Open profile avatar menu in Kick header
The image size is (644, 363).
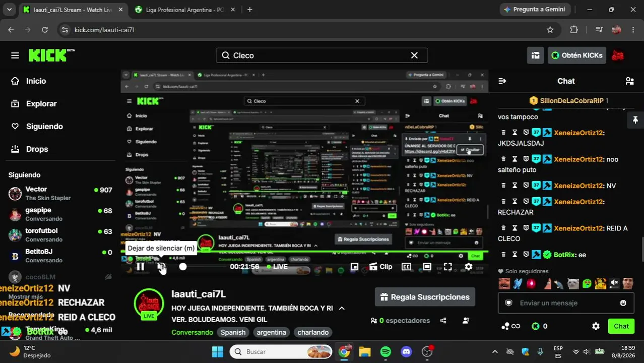pyautogui.click(x=618, y=55)
